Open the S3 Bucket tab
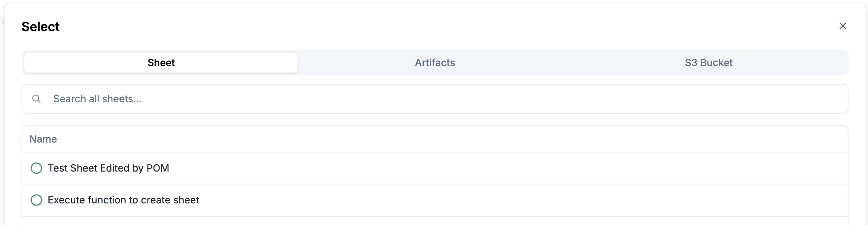 click(x=708, y=63)
